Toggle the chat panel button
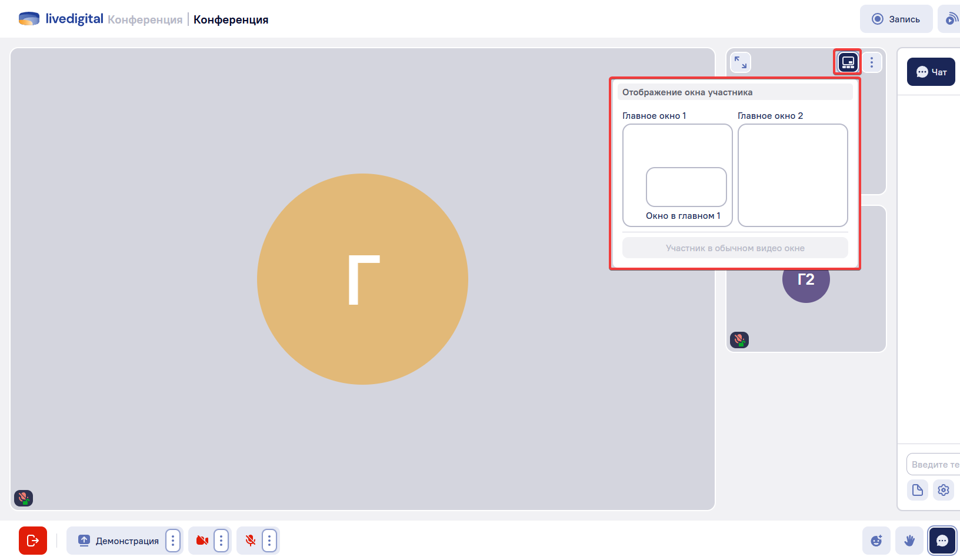Screen dimensions: 960x560 942,541
